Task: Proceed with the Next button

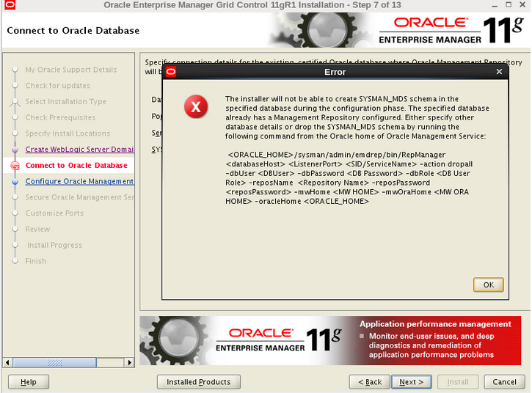Action: click(411, 382)
